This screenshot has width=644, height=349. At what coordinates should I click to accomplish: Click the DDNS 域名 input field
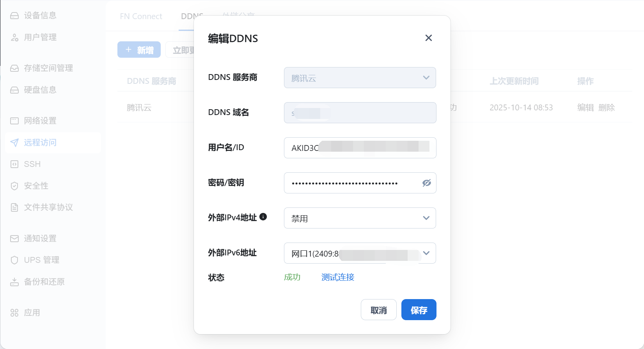360,113
